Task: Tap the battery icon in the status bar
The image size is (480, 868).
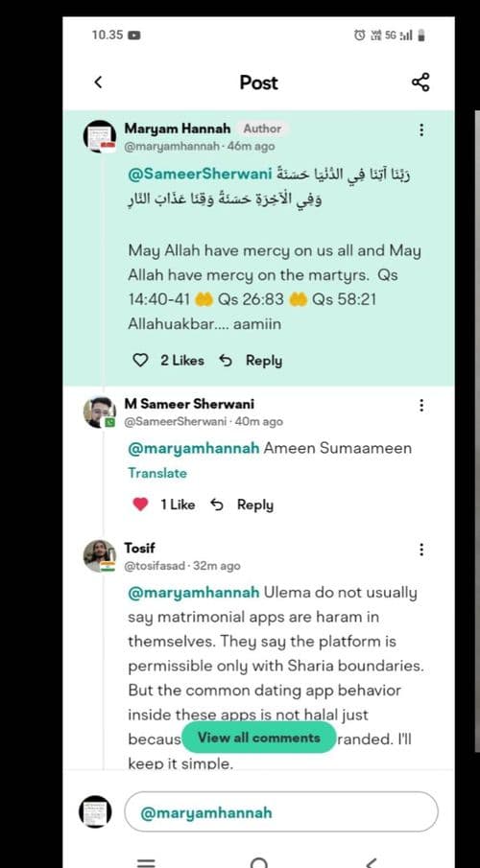Action: tap(421, 35)
